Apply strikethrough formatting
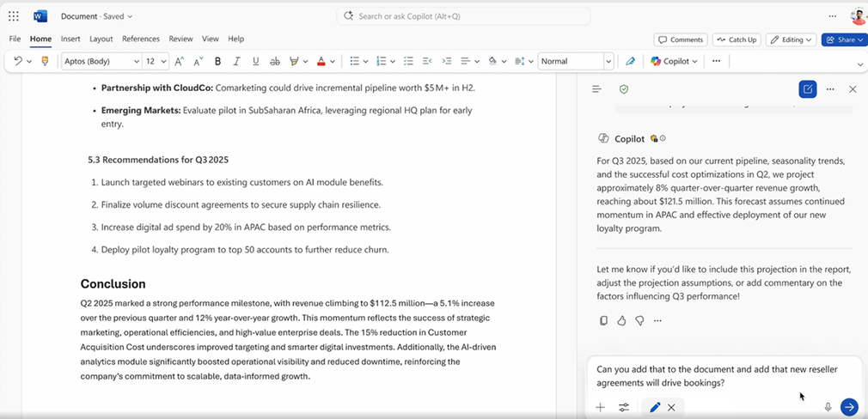Screen dimensions: 868x419 click(x=275, y=61)
